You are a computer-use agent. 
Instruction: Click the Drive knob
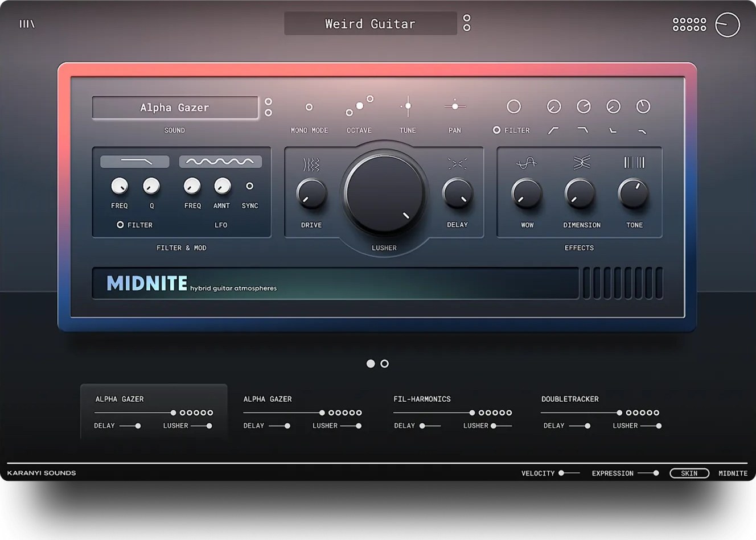[311, 193]
